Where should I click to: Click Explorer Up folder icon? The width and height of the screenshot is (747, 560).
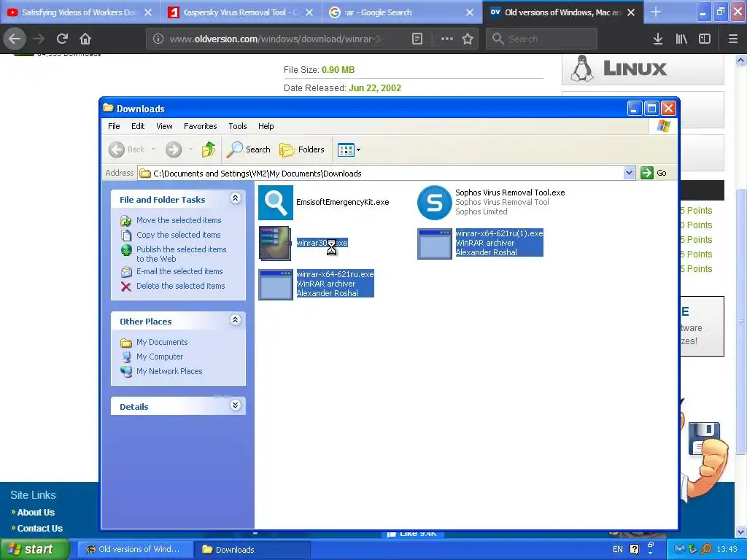click(208, 149)
